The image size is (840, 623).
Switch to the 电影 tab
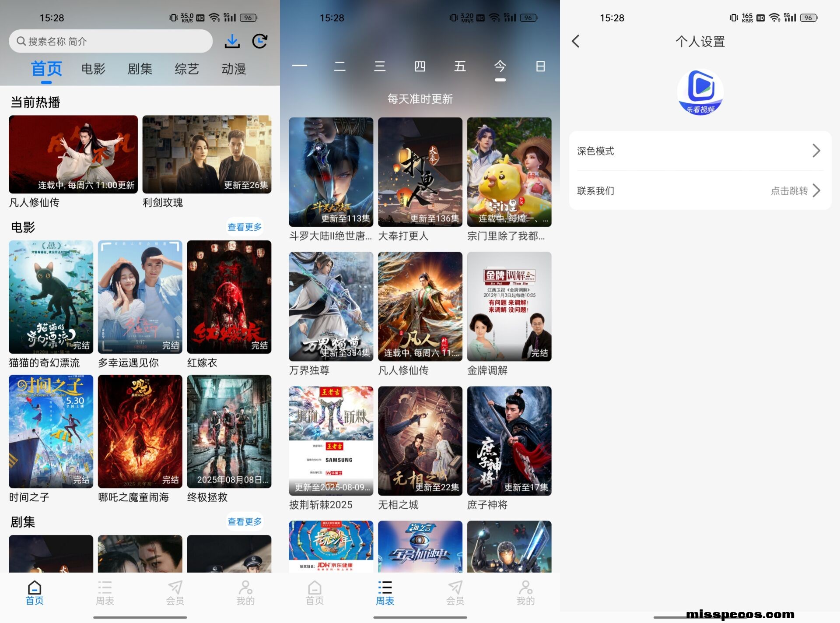tap(93, 69)
